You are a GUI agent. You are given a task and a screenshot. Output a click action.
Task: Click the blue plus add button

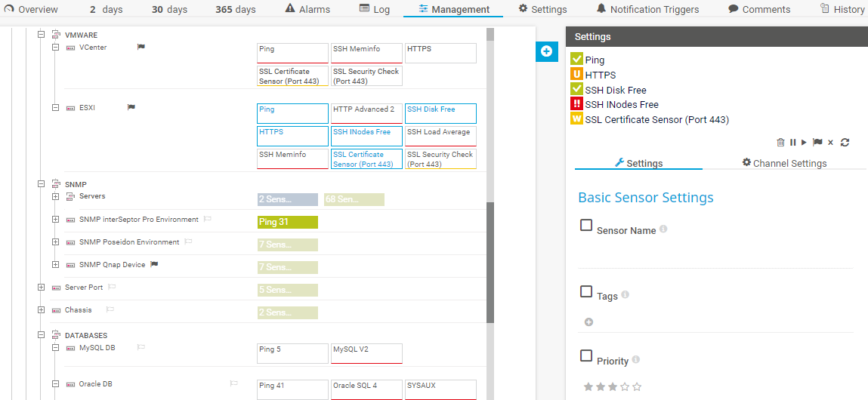tap(546, 51)
